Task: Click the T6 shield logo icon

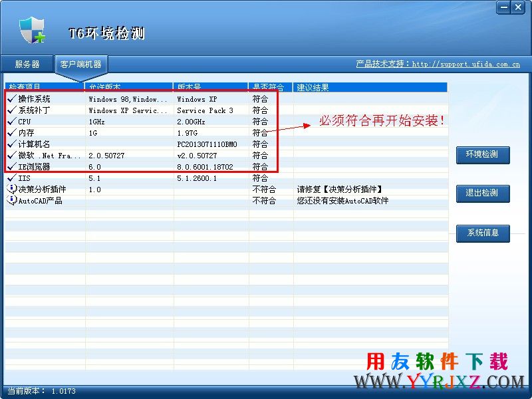Action: pyautogui.click(x=32, y=30)
